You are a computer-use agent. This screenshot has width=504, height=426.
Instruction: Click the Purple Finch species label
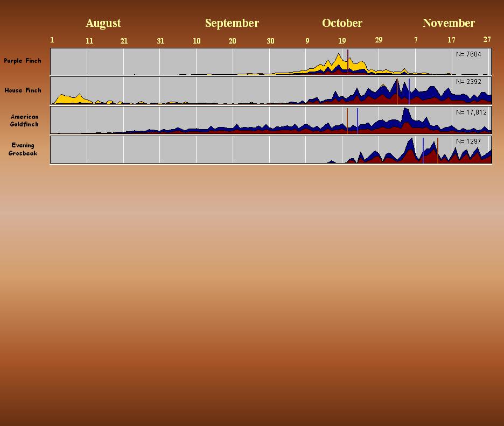pos(23,61)
